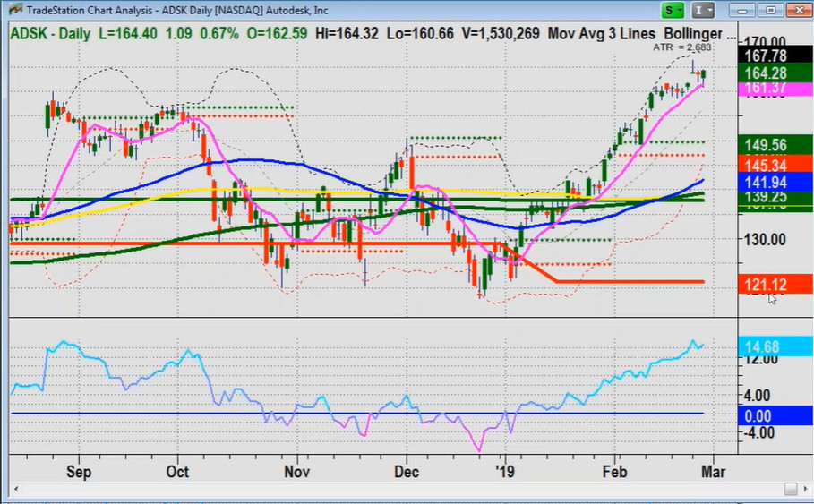Click the 'Sep' date axis label
Image resolution: width=814 pixels, height=504 pixels.
(x=79, y=471)
